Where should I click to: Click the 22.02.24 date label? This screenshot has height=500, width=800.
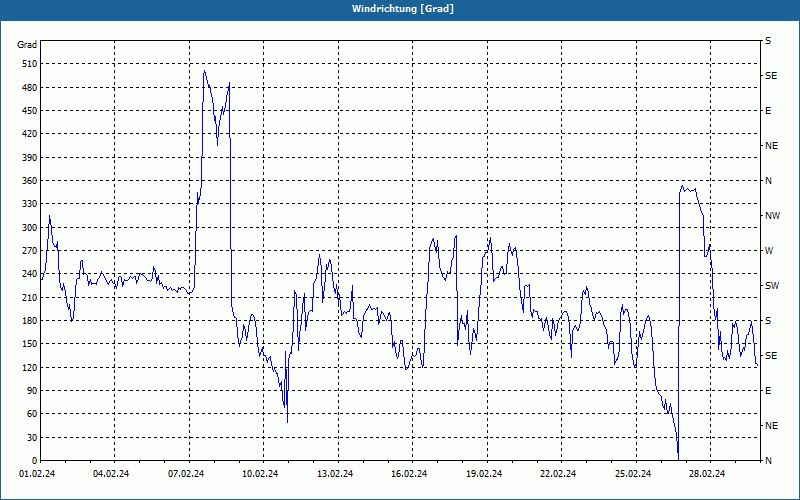(x=558, y=474)
